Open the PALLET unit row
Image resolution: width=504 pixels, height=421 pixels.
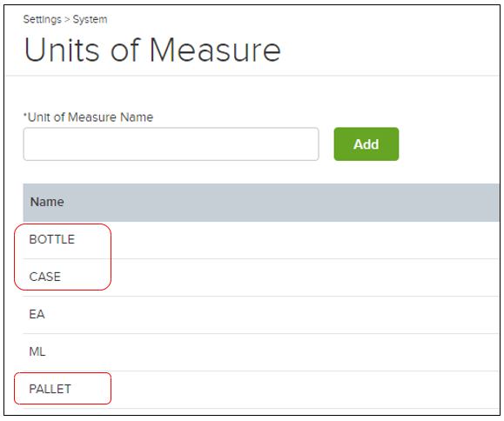[260, 389]
